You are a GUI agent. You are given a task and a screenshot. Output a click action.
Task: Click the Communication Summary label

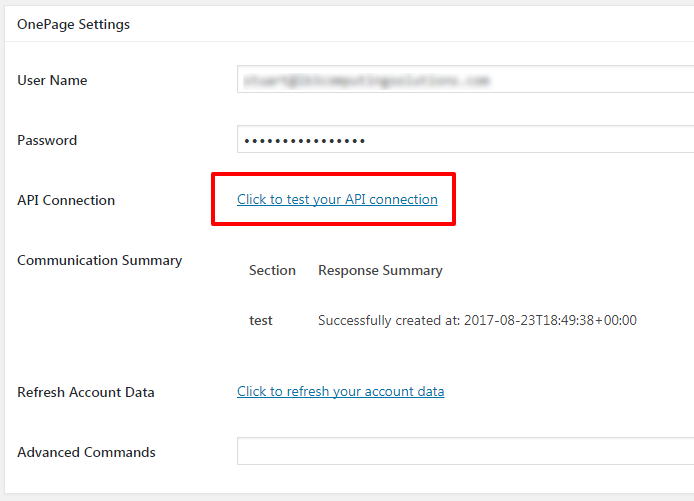click(99, 260)
